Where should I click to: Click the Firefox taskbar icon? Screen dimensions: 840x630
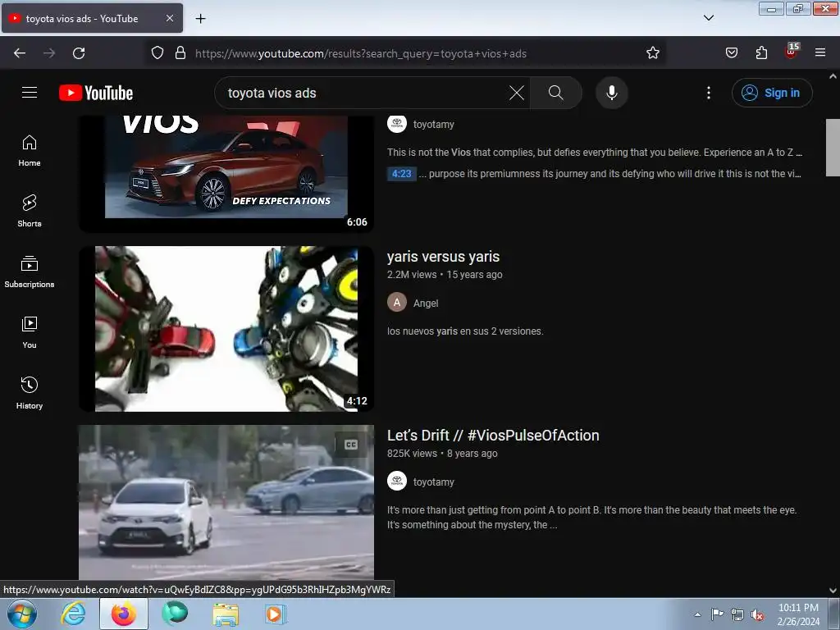click(x=124, y=614)
